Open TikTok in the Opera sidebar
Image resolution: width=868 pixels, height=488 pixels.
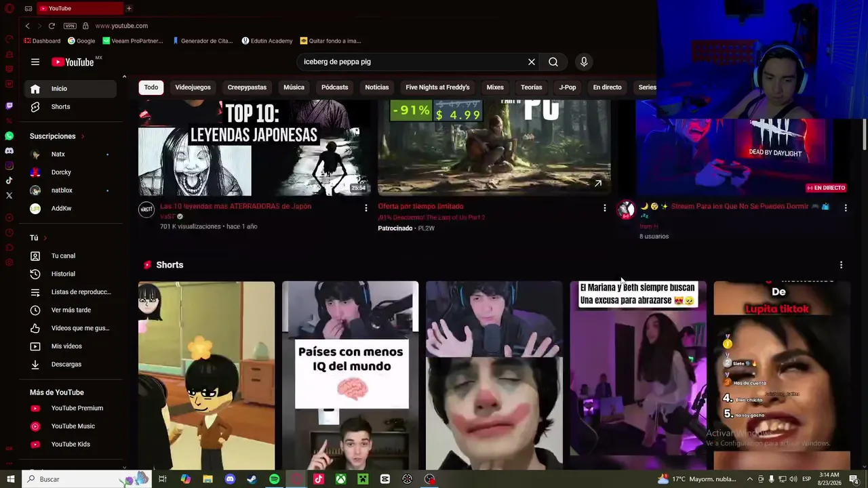click(9, 180)
